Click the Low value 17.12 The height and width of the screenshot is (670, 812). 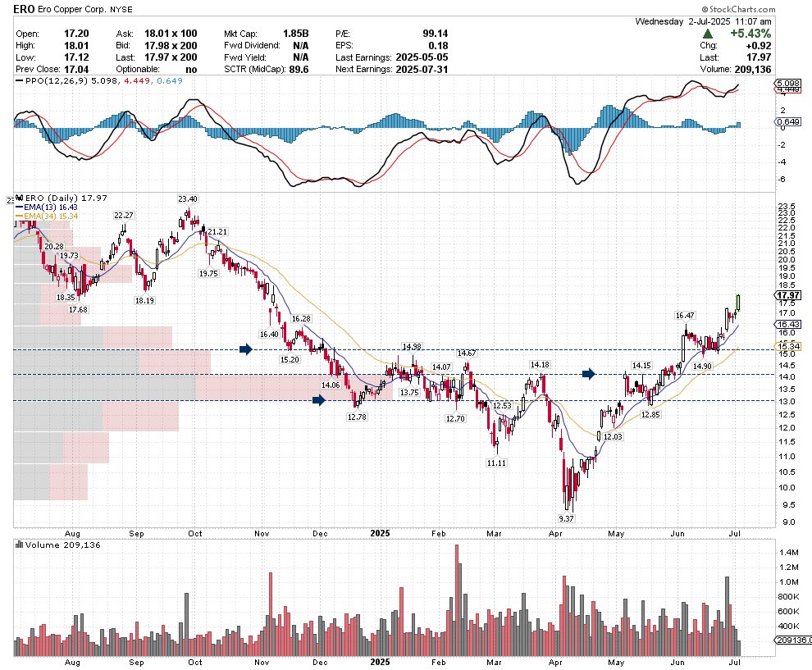pyautogui.click(x=76, y=57)
